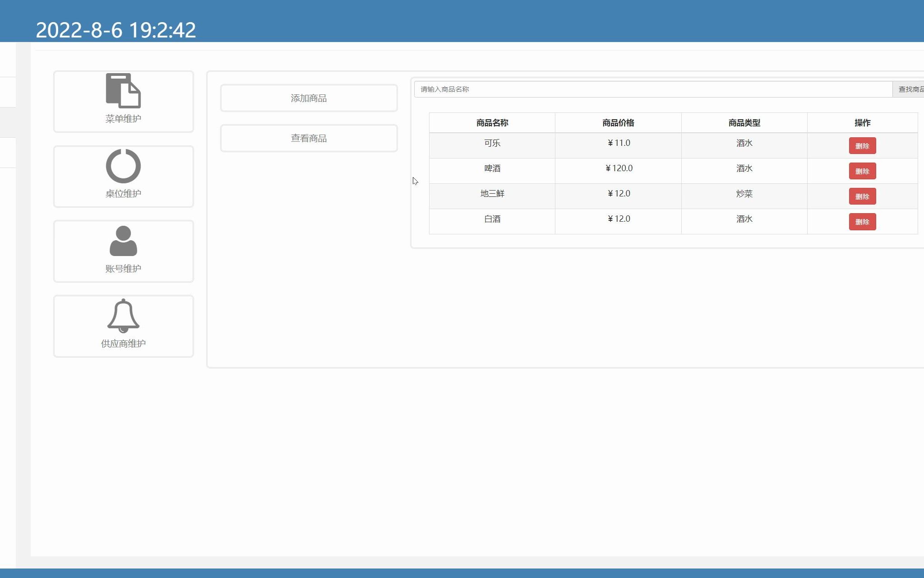This screenshot has width=924, height=578.
Task: Open the 桌位维护 circle icon
Action: click(x=123, y=166)
